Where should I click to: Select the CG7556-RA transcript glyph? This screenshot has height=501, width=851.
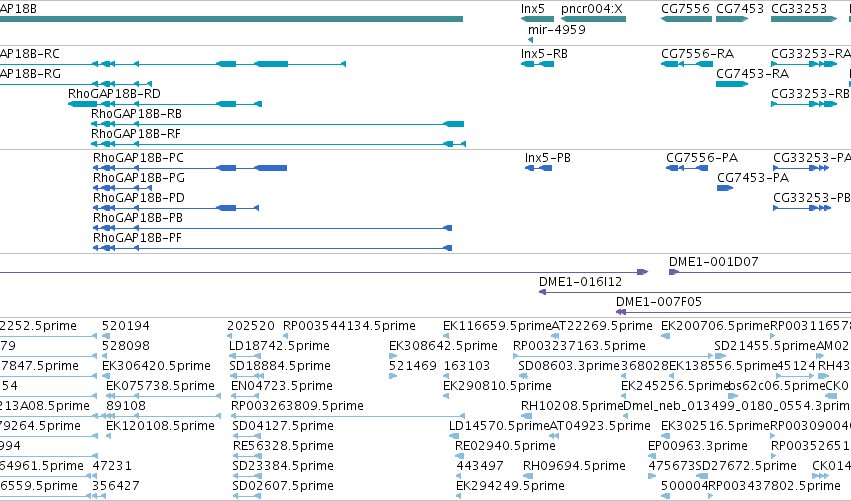pos(687,64)
